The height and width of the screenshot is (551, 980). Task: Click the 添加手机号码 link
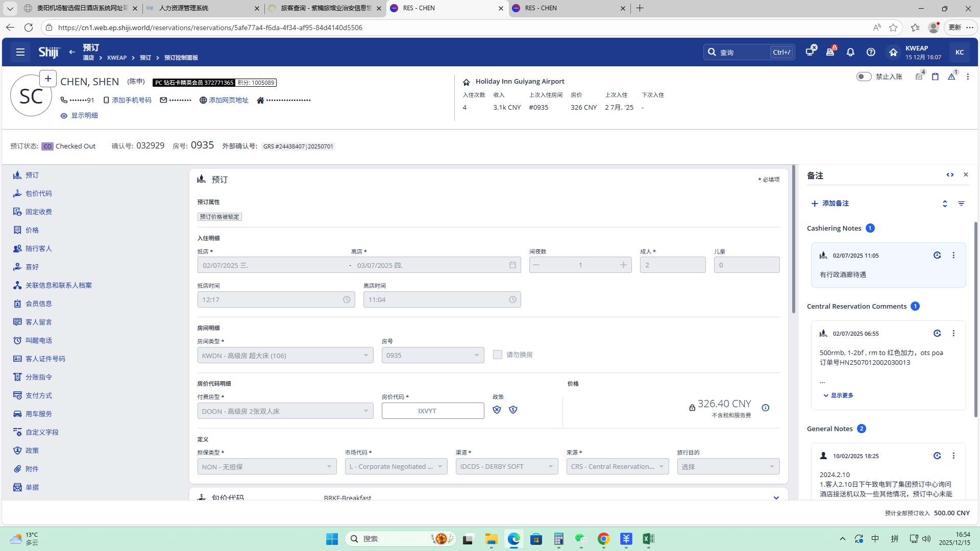pos(131,100)
